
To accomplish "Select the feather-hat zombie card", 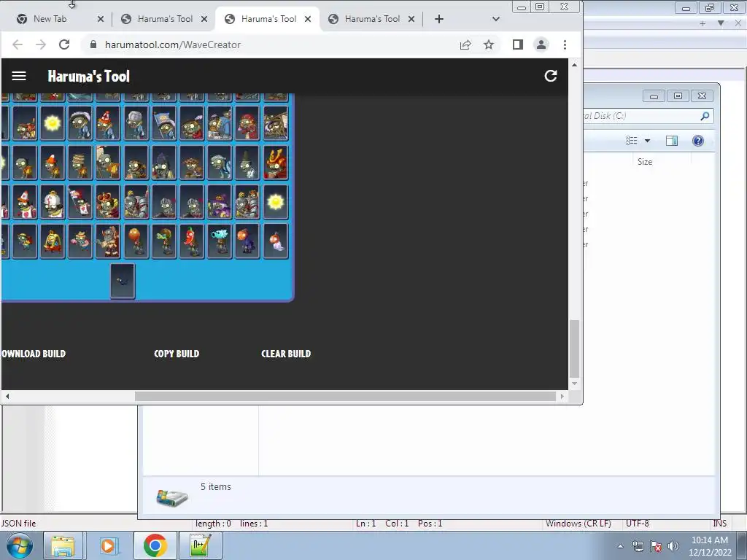I will (x=80, y=123).
